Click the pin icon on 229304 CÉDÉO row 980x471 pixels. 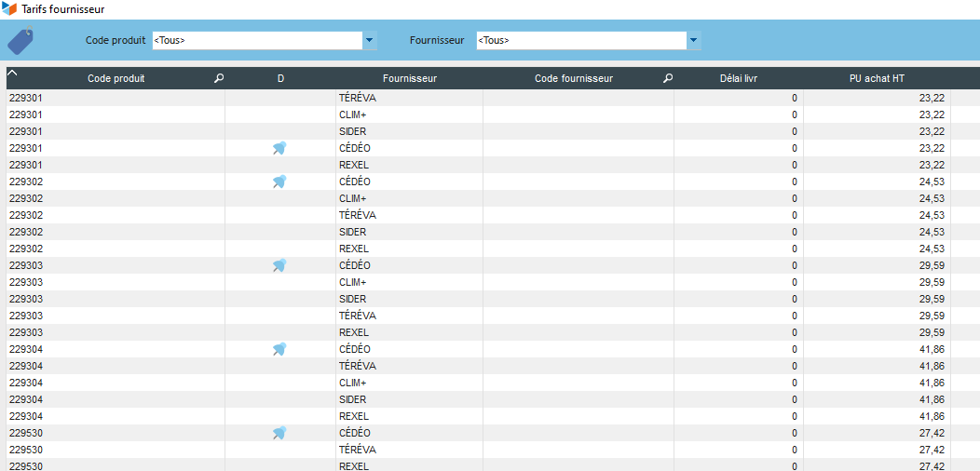coord(279,349)
